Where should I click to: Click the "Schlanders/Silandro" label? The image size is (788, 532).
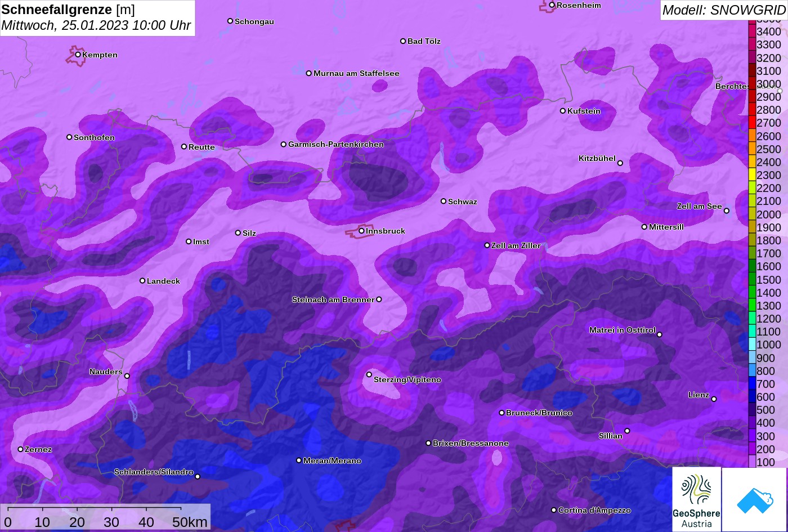click(x=154, y=472)
